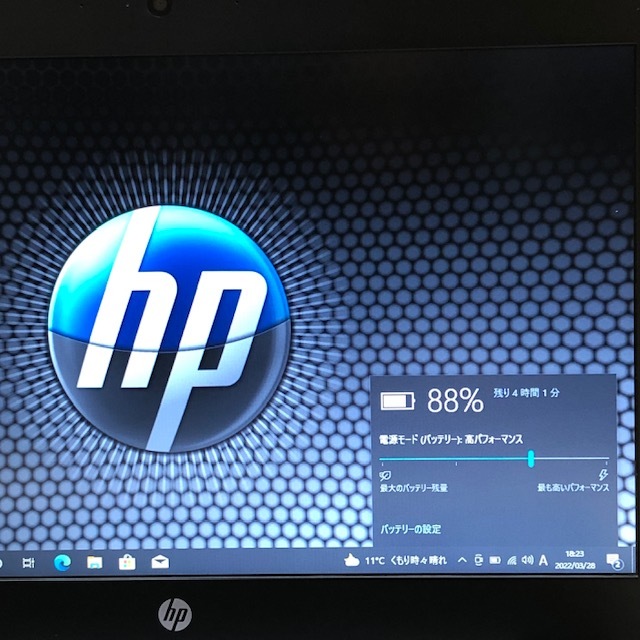Click the Meet Now tray icon
The image size is (640, 640).
pos(479,560)
